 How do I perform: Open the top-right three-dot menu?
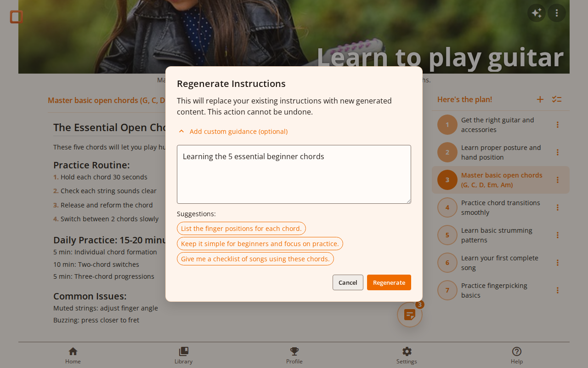point(557,13)
